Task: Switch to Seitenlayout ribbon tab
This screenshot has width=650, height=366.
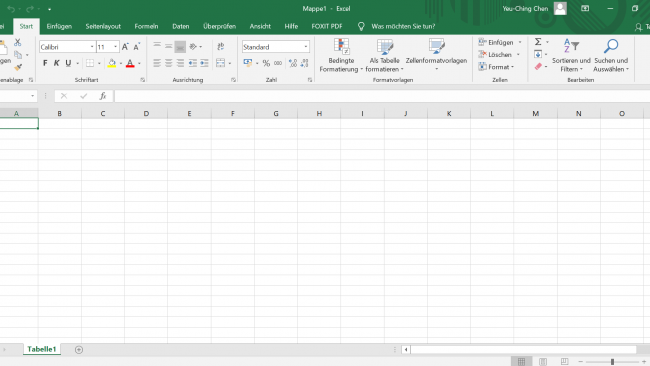Action: [103, 27]
